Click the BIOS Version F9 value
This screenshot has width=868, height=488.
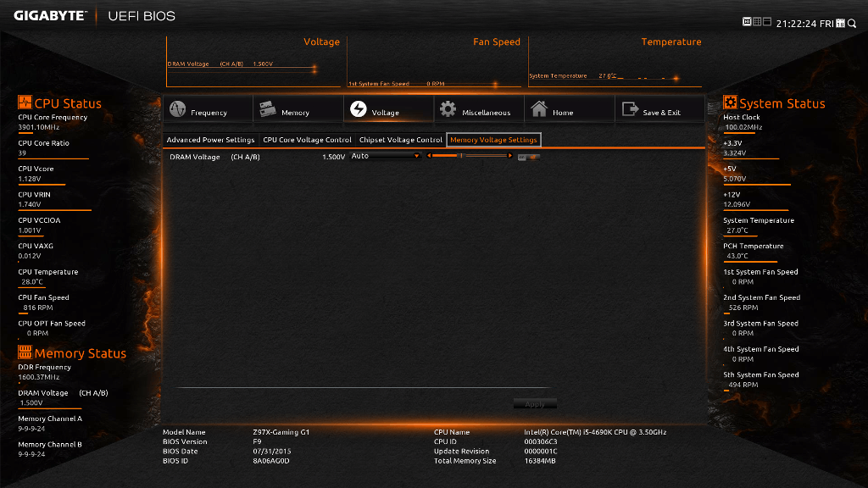click(257, 441)
